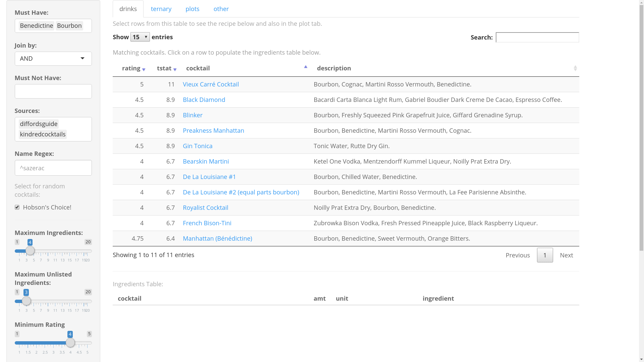Click the Next pagination button
Screen dimensions: 644x362
[566, 255]
